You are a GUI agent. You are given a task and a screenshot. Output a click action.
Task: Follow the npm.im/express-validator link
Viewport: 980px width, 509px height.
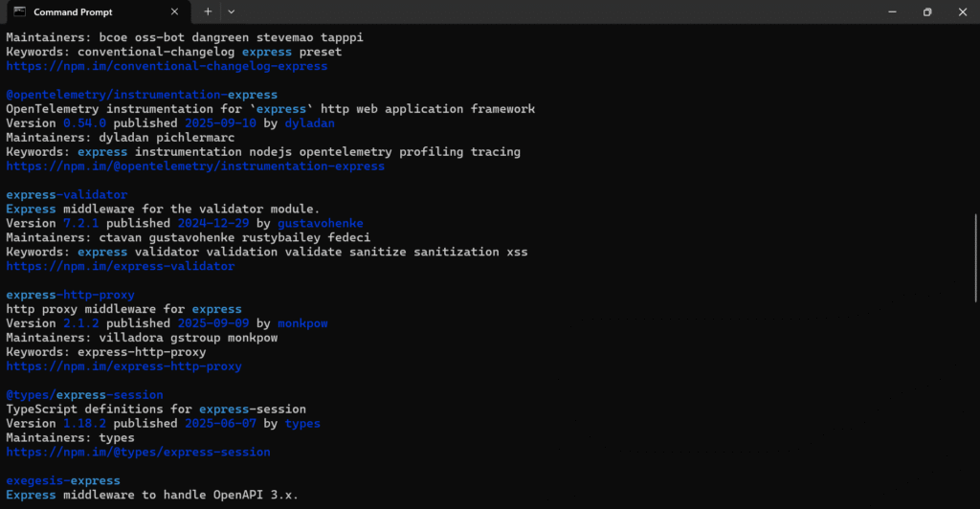coord(120,266)
